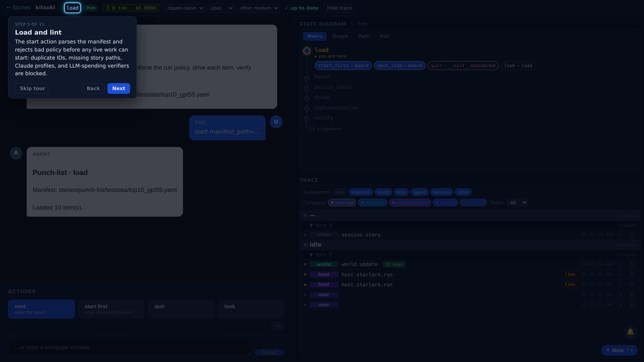Switch to the Path diagram tab
This screenshot has height=362, width=644.
[x=364, y=36]
